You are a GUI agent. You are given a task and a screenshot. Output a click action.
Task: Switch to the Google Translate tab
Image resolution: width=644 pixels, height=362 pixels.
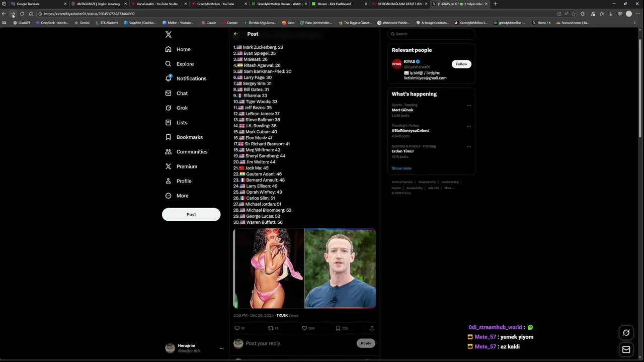pos(38,4)
